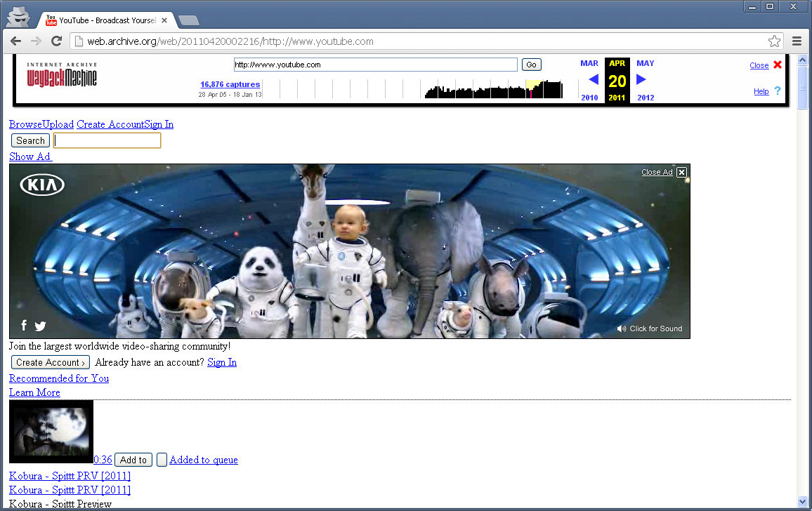
Task: Click the incognito spy icon
Action: 19,18
